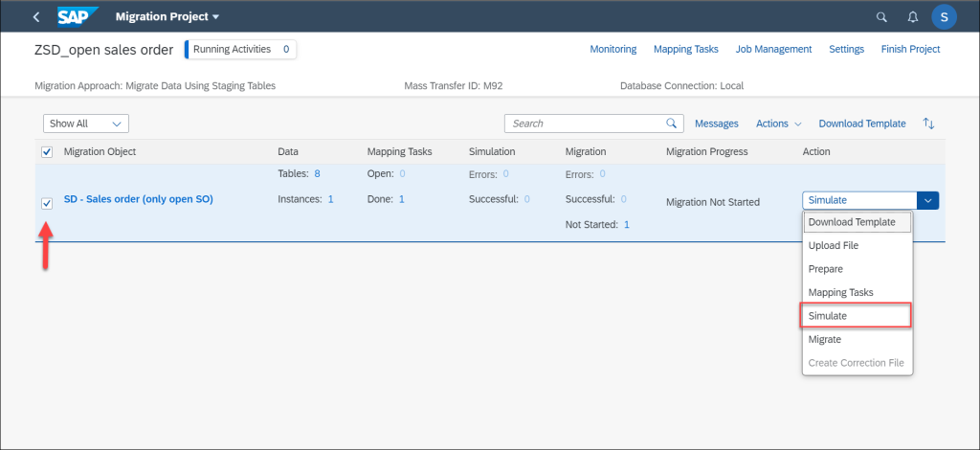Click 'Mass Transfer ID: M92' text
Image resolution: width=980 pixels, height=450 pixels.
tap(453, 85)
